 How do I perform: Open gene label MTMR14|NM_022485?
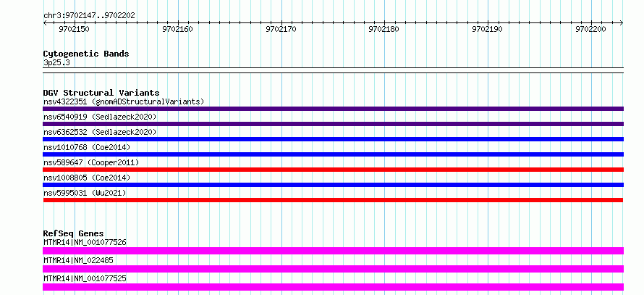click(x=78, y=260)
